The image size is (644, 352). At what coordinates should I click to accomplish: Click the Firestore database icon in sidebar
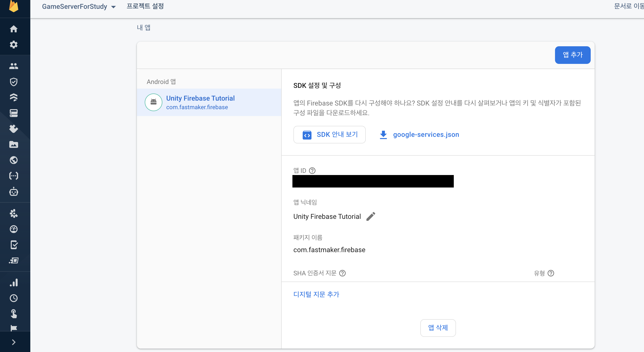13,97
